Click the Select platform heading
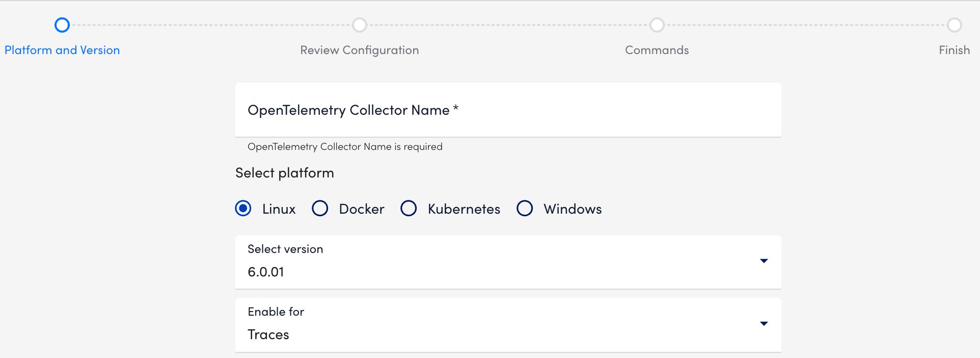Viewport: 980px width, 358px height. pyautogui.click(x=284, y=173)
